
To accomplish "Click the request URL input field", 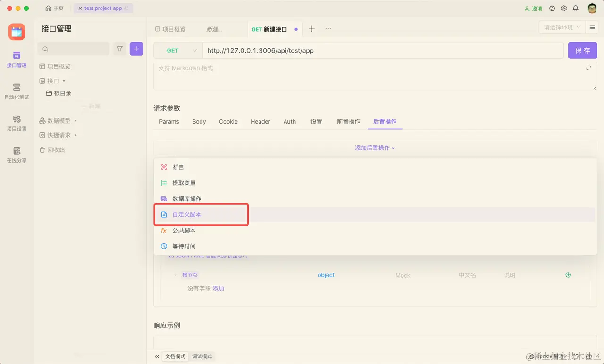I will click(x=383, y=50).
